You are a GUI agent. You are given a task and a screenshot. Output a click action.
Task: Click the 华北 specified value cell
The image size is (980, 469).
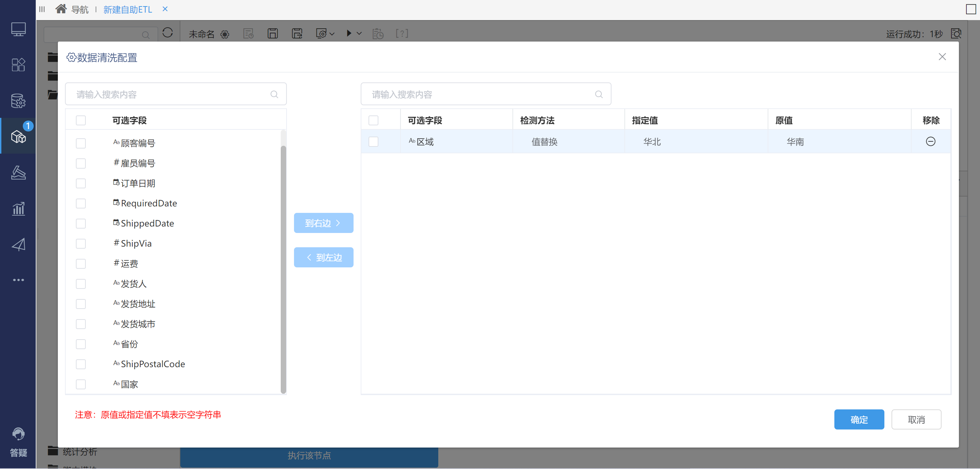[x=696, y=142]
